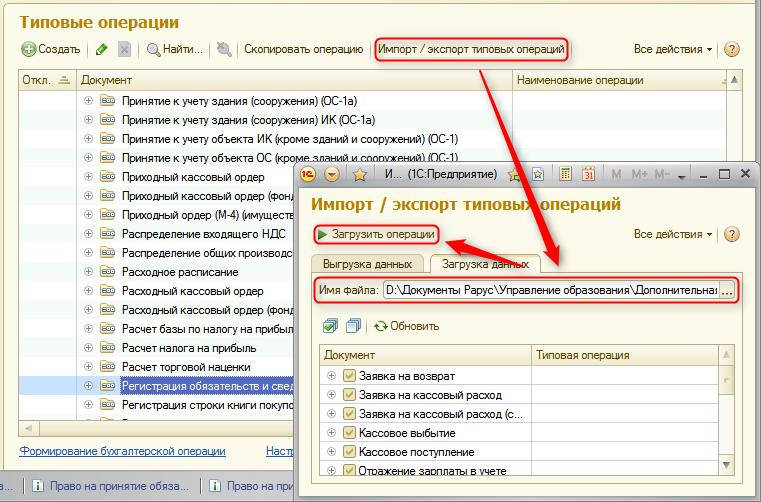
Task: Click Типовая операция column header in dialog
Action: [x=625, y=355]
